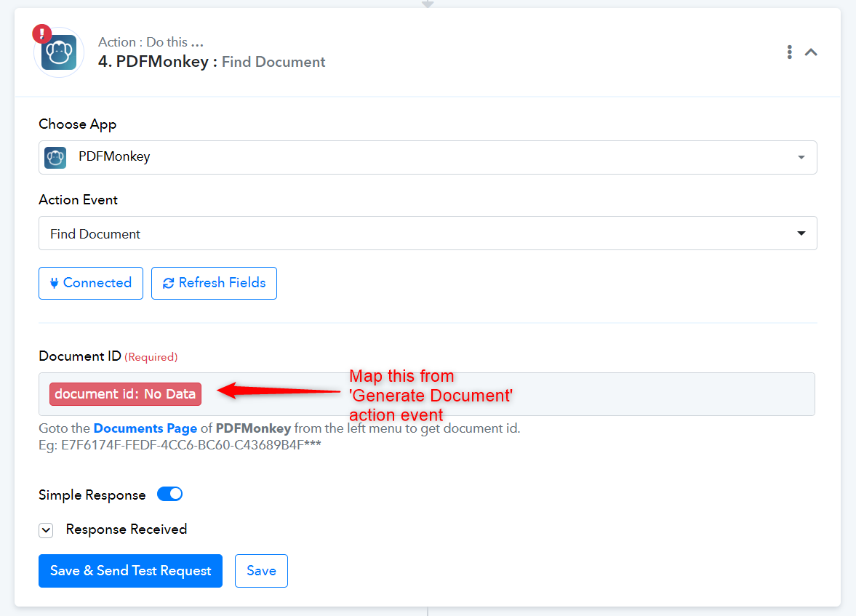Click the 'Simple Response' label text
Screen dimensions: 856x616
(92, 495)
